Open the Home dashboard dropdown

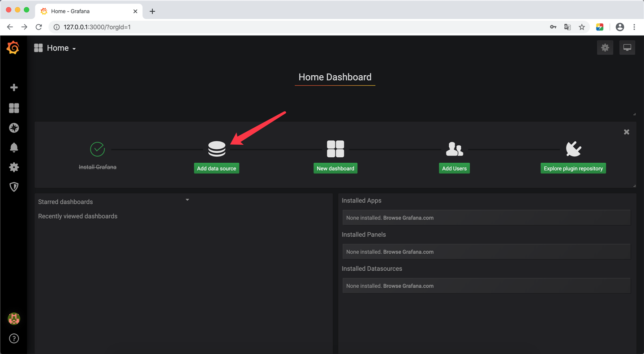click(55, 48)
